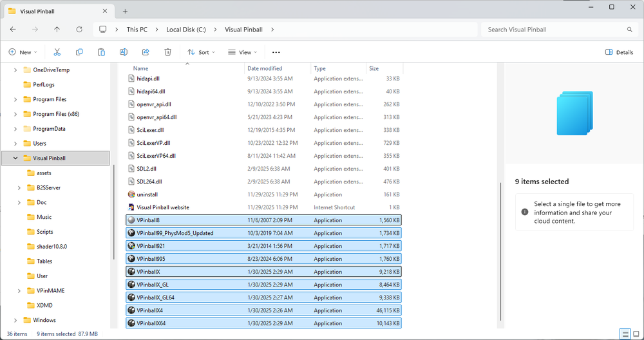Click the Cut scissors icon in toolbar
This screenshot has width=644, height=340.
pos(57,52)
